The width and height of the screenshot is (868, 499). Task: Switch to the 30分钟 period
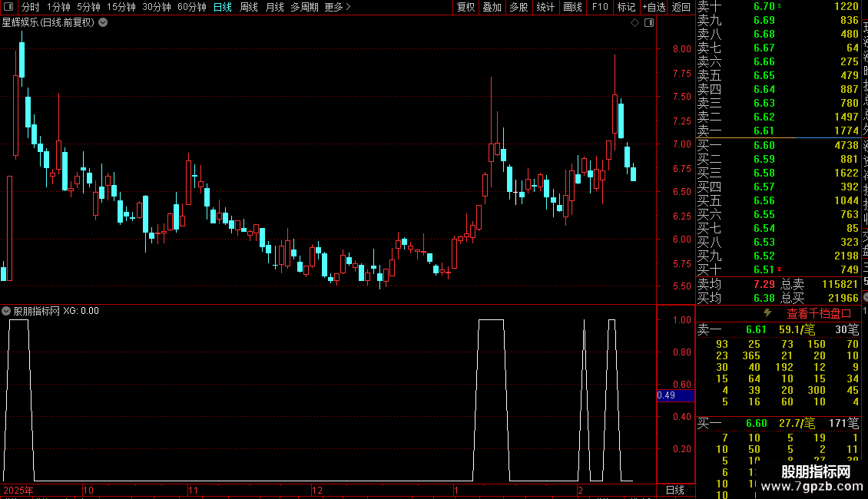click(157, 7)
